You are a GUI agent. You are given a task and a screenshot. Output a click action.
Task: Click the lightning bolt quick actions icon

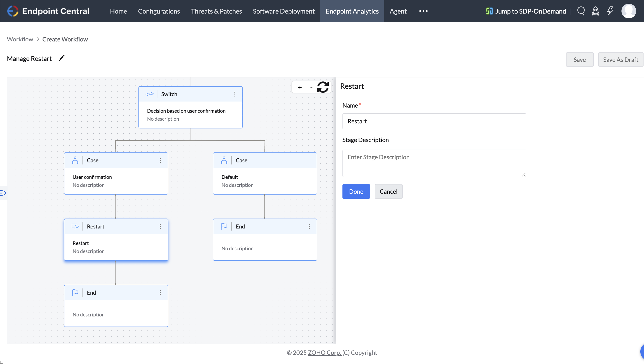(610, 11)
